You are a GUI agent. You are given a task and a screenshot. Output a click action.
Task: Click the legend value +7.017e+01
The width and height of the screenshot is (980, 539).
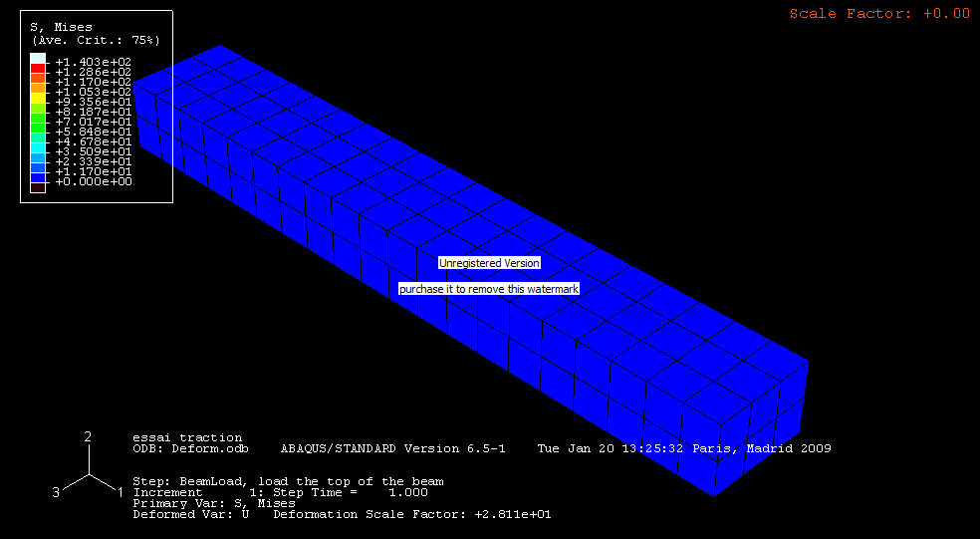pyautogui.click(x=94, y=122)
